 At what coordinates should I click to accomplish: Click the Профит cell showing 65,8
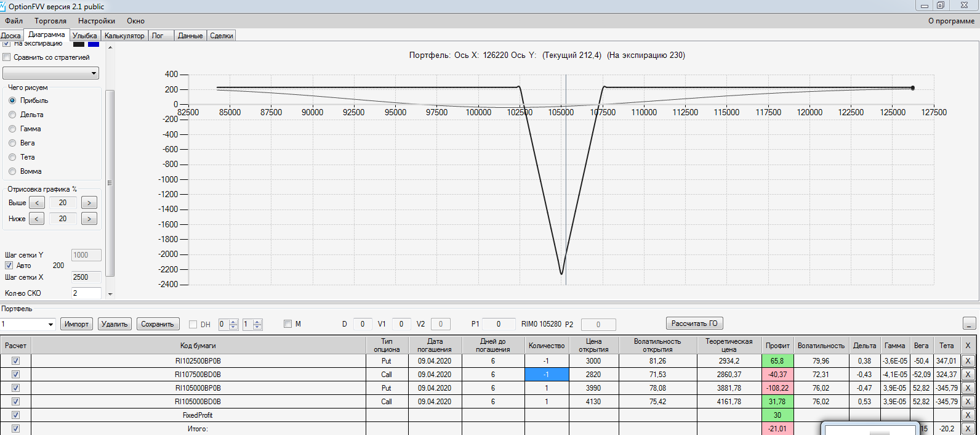[777, 361]
